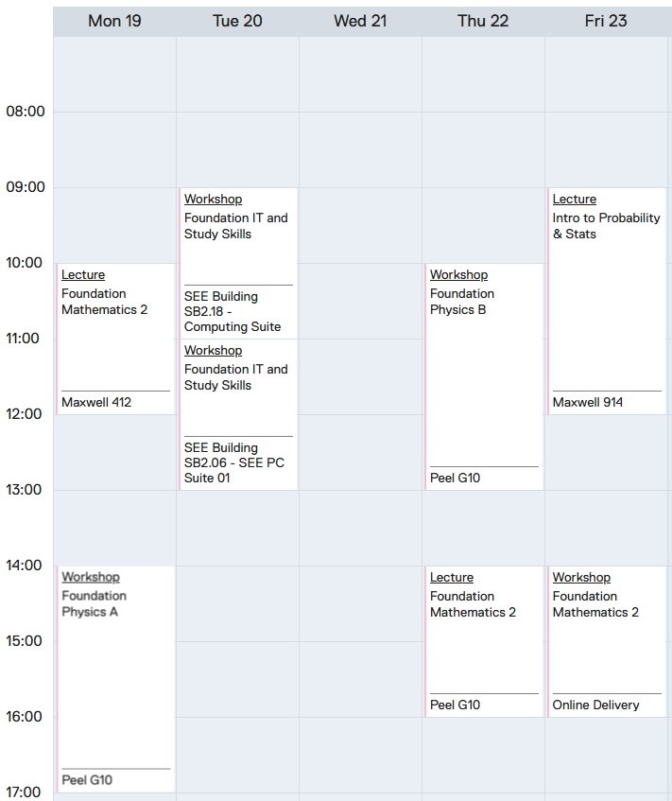This screenshot has height=801, width=672.
Task: Select the Mon 19 day header
Action: [x=114, y=21]
